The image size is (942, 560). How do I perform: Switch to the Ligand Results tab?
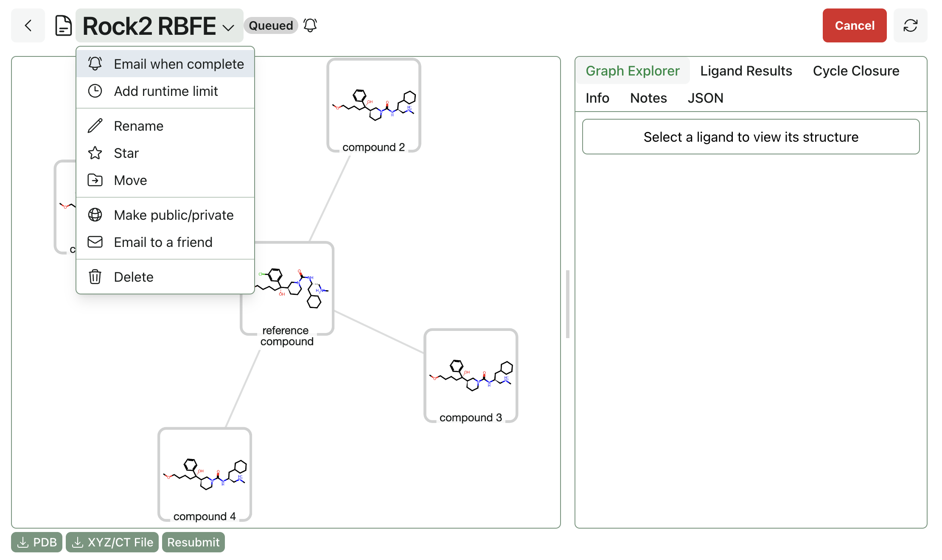click(x=746, y=70)
